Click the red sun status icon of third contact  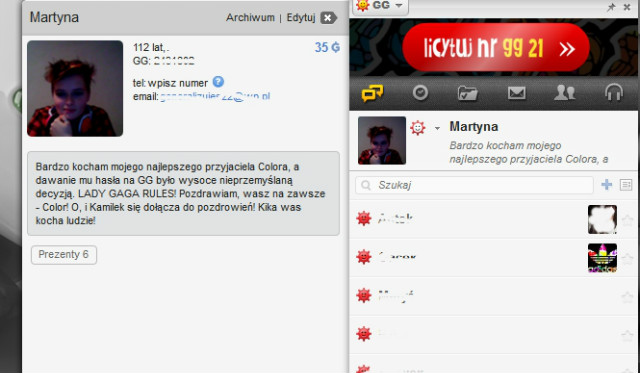pos(364,295)
